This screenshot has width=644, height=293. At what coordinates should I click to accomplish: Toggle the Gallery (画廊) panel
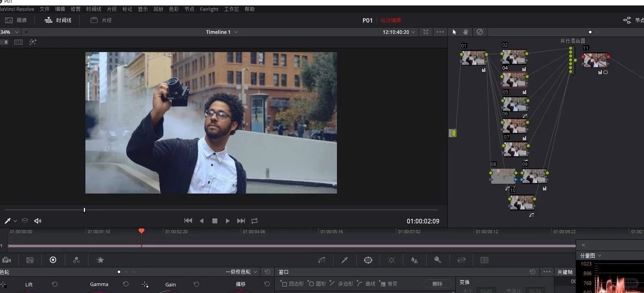16,20
